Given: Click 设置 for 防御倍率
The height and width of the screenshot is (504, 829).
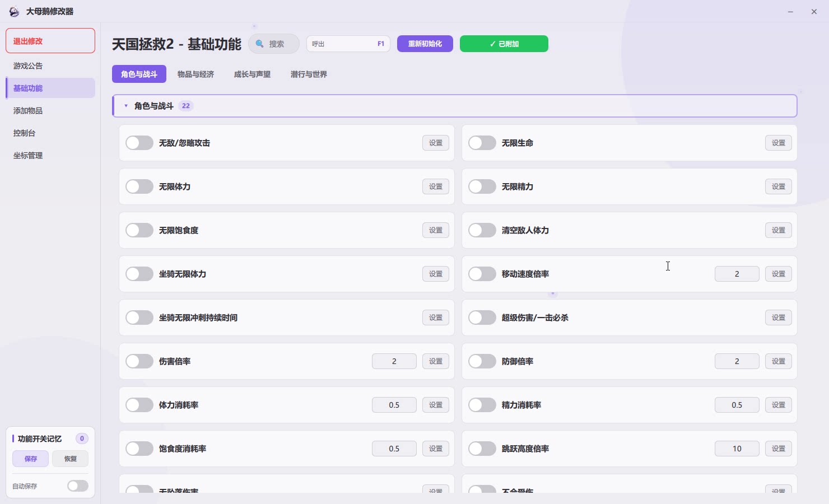Looking at the screenshot, I should click(779, 361).
